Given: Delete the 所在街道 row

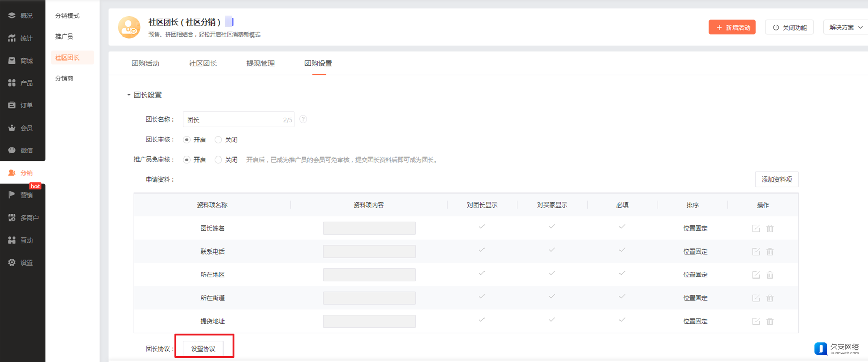Looking at the screenshot, I should point(770,298).
